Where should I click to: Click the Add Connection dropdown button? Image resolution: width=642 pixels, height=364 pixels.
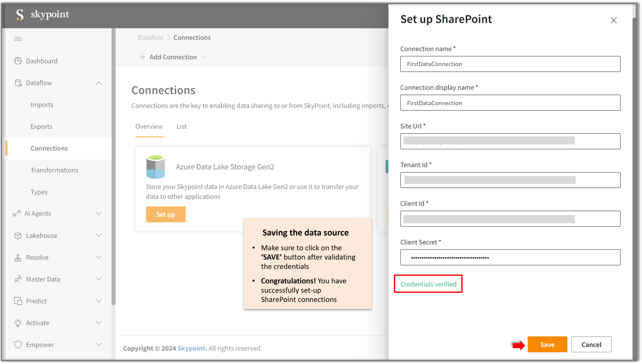172,56
